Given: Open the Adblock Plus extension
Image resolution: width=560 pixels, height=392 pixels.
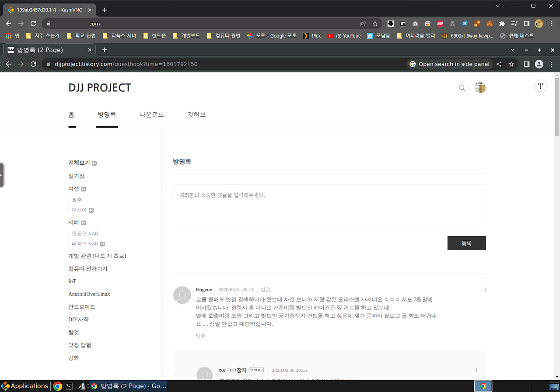Looking at the screenshot, I should [x=440, y=24].
